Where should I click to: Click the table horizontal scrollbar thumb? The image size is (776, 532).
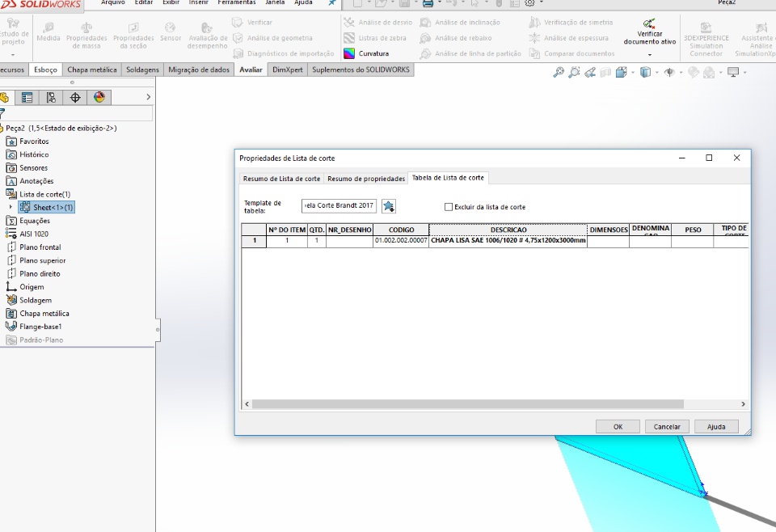coord(468,404)
